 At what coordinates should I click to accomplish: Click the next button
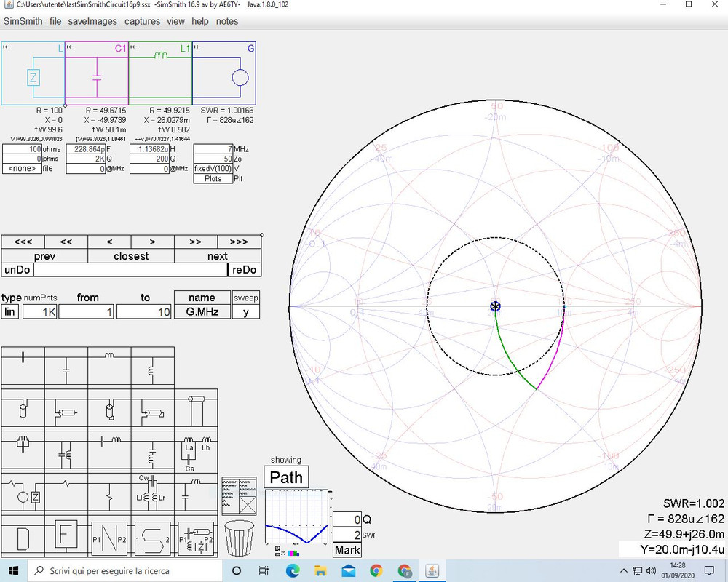pos(217,256)
